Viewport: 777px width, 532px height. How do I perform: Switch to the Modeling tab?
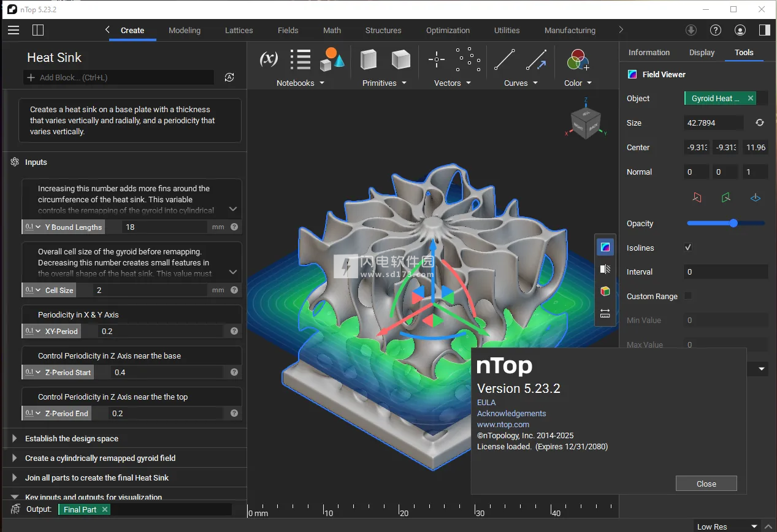(x=185, y=30)
